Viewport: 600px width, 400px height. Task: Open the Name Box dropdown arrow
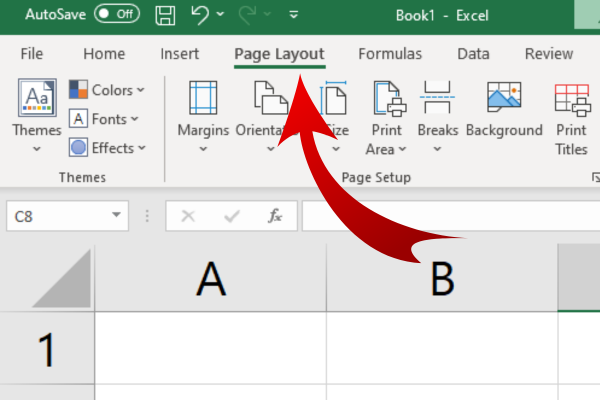pyautogui.click(x=116, y=215)
